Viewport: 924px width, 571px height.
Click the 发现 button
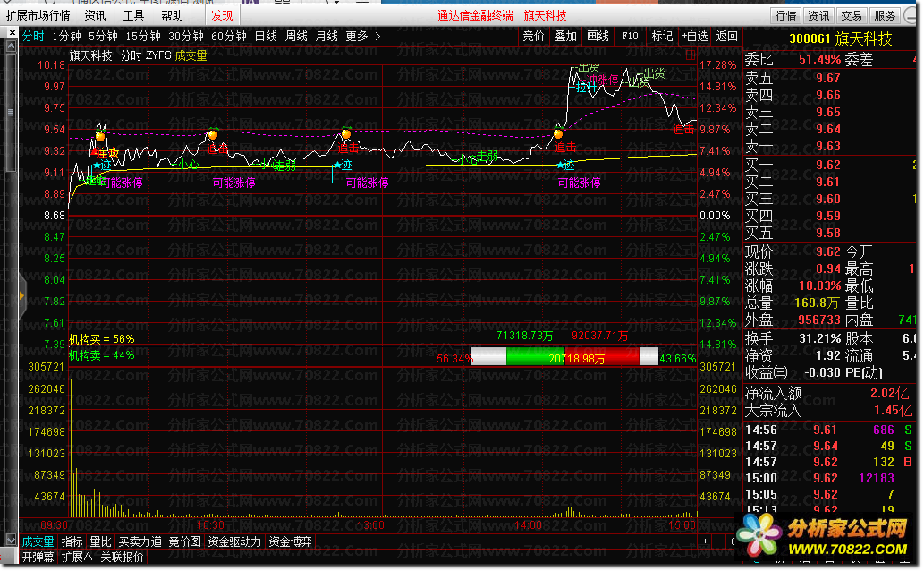[x=222, y=15]
